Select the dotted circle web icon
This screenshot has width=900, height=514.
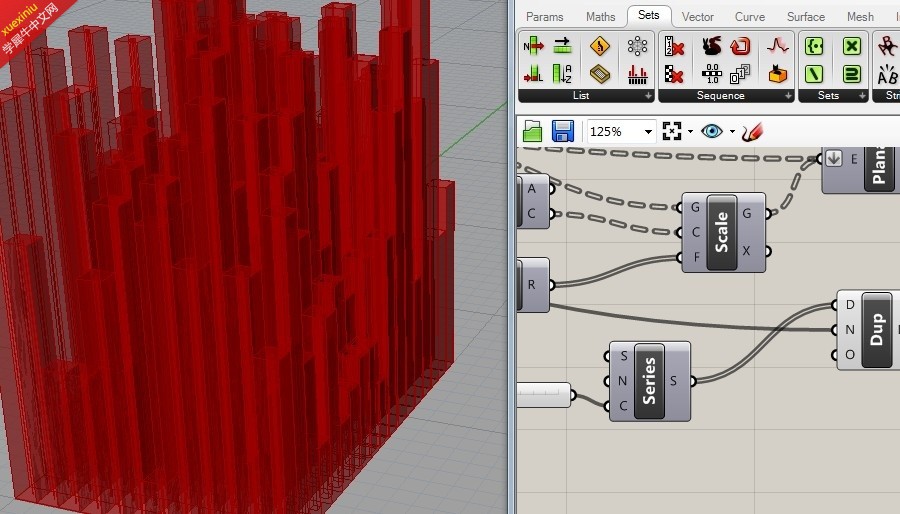637,46
